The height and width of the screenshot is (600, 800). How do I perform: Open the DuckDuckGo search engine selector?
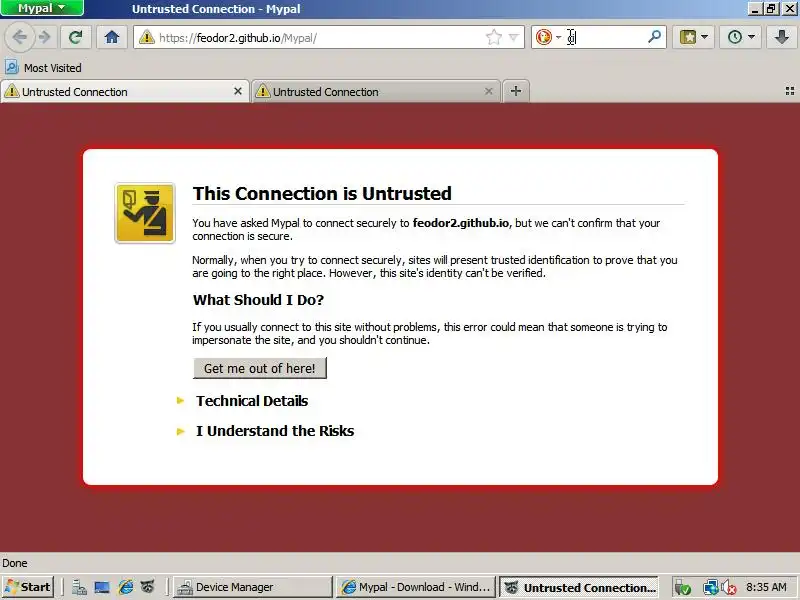pos(548,37)
